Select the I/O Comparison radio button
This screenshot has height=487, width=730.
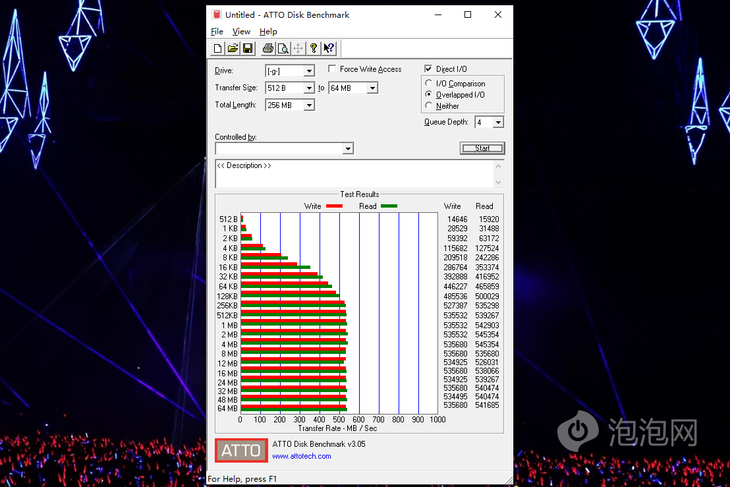[429, 83]
